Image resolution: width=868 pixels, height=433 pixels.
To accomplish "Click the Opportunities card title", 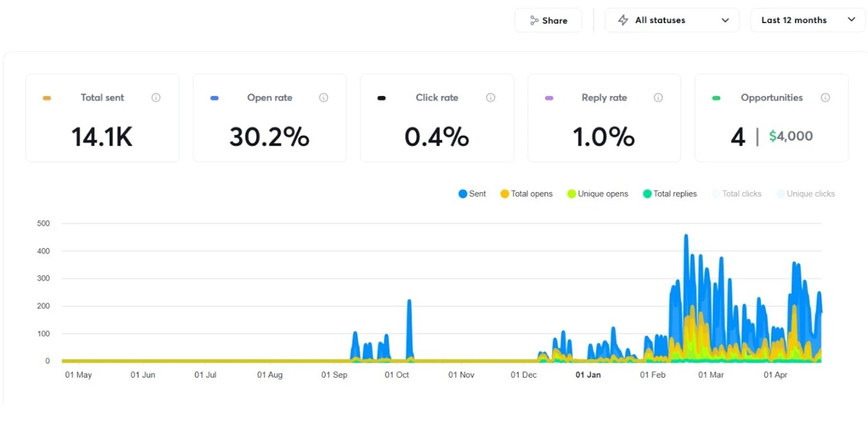I will [x=772, y=98].
